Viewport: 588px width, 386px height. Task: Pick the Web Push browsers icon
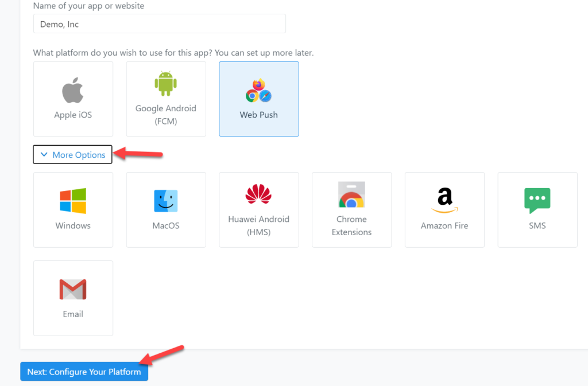click(x=258, y=90)
